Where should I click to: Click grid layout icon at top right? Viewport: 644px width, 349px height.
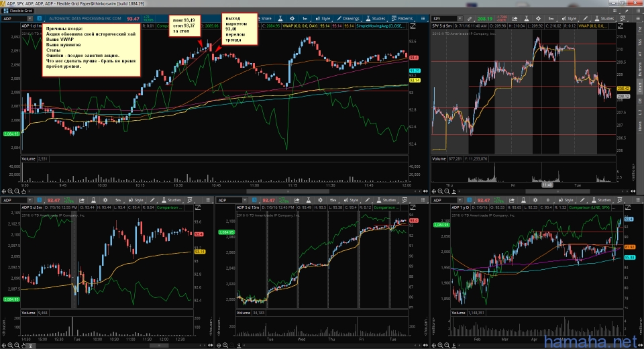coord(615,11)
